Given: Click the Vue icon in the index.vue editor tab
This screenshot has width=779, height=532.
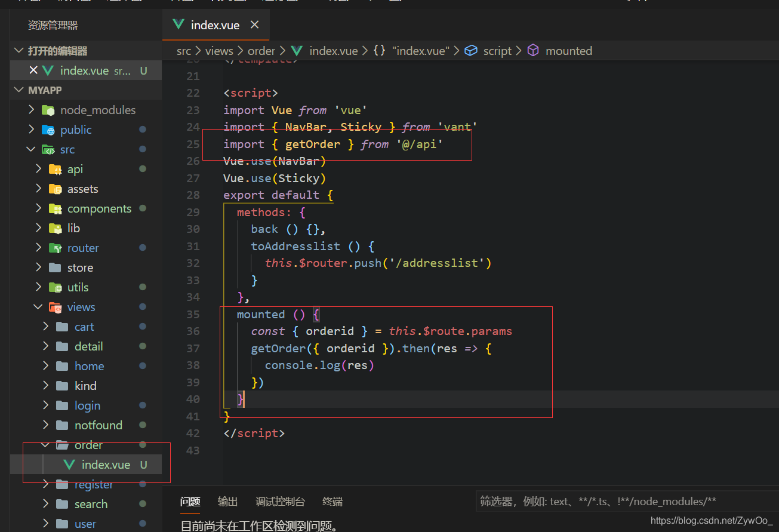Looking at the screenshot, I should click(x=178, y=24).
